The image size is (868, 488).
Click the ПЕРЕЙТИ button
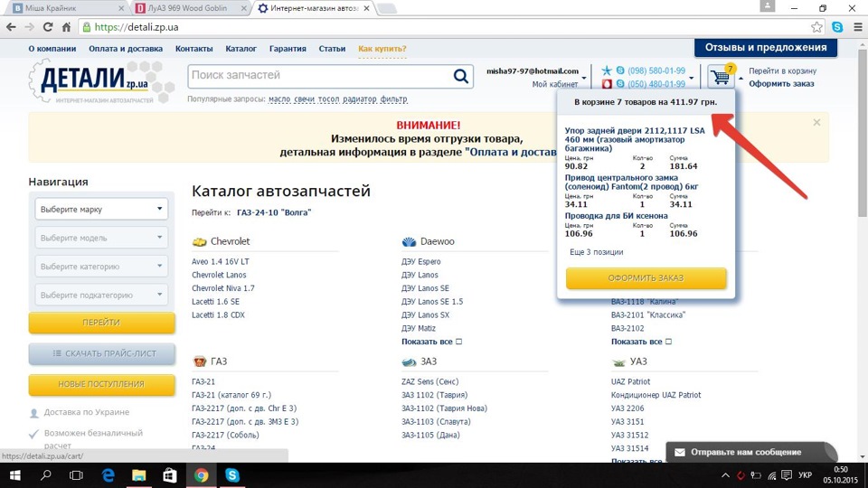coord(101,323)
